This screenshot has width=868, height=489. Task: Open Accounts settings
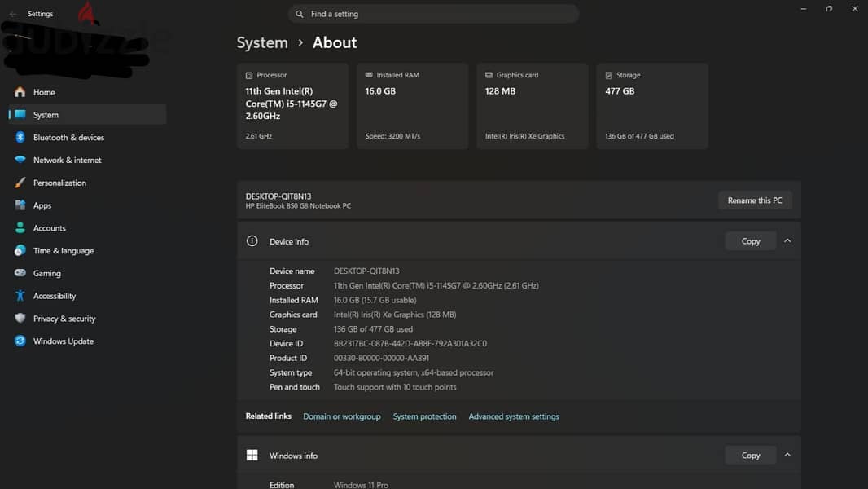[87, 228]
